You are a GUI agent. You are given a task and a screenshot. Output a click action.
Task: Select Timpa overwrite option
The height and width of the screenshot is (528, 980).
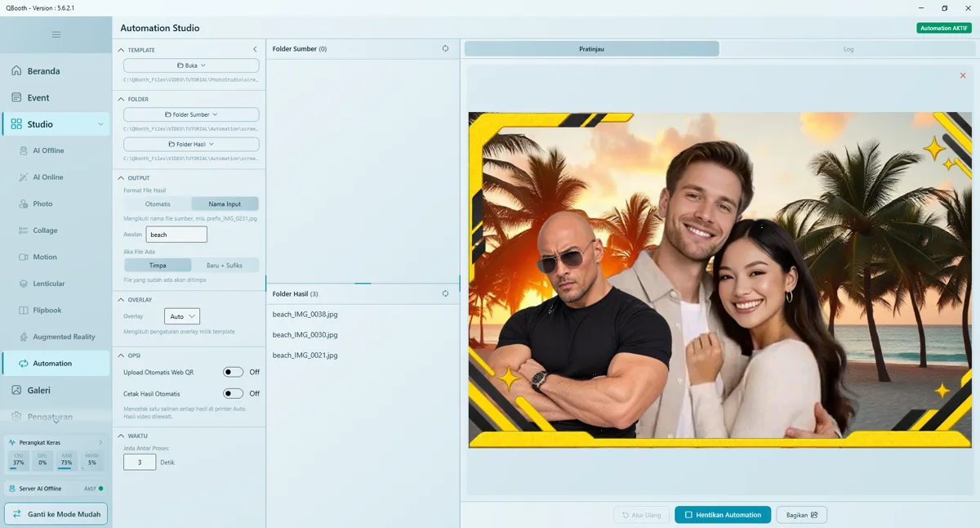coord(158,265)
